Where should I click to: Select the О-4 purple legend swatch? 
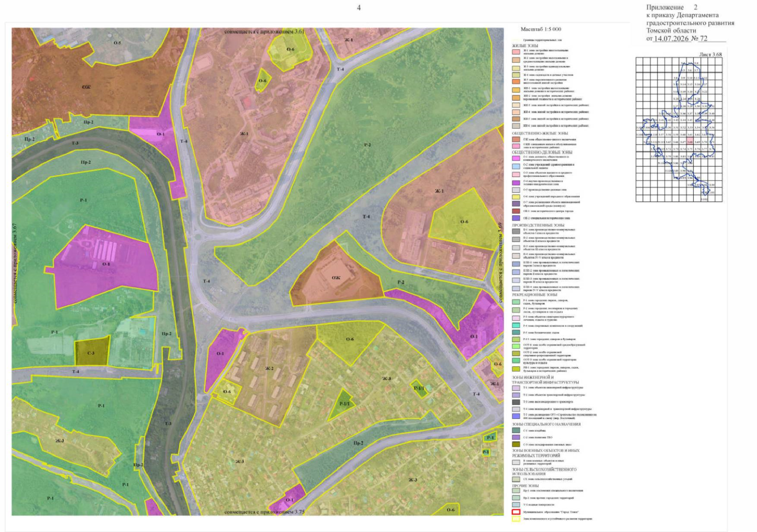(x=516, y=182)
